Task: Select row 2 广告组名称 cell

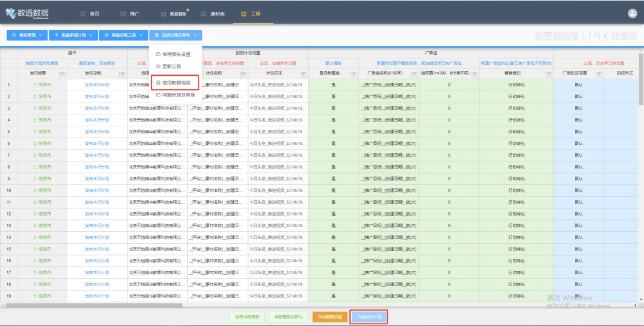Action: click(x=389, y=97)
